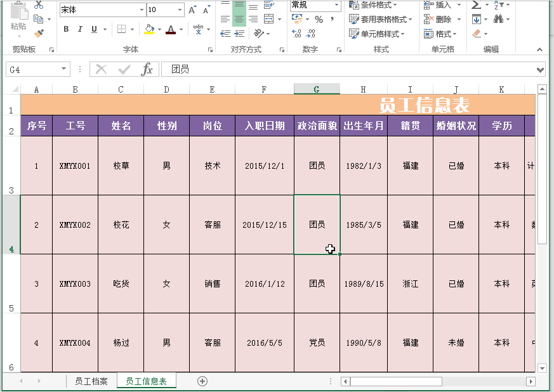This screenshot has width=554, height=392.
Task: Open the number format 常规 dropdown
Action: pos(337,5)
